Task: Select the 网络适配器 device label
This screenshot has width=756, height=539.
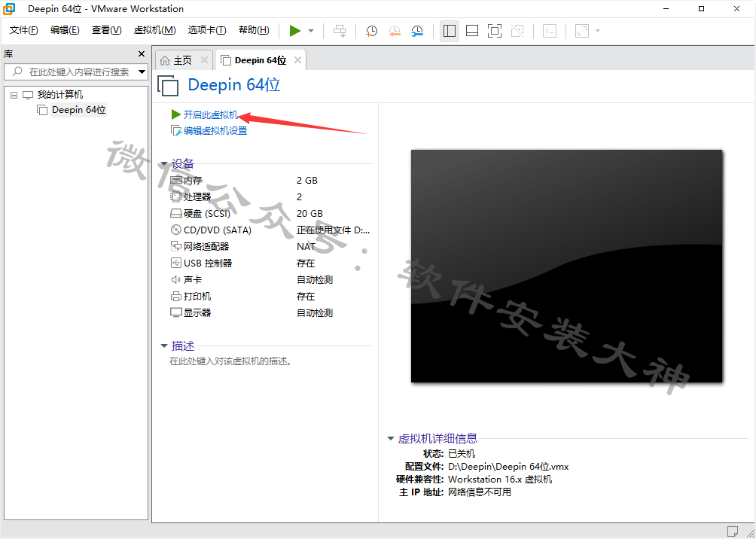Action: click(x=206, y=246)
